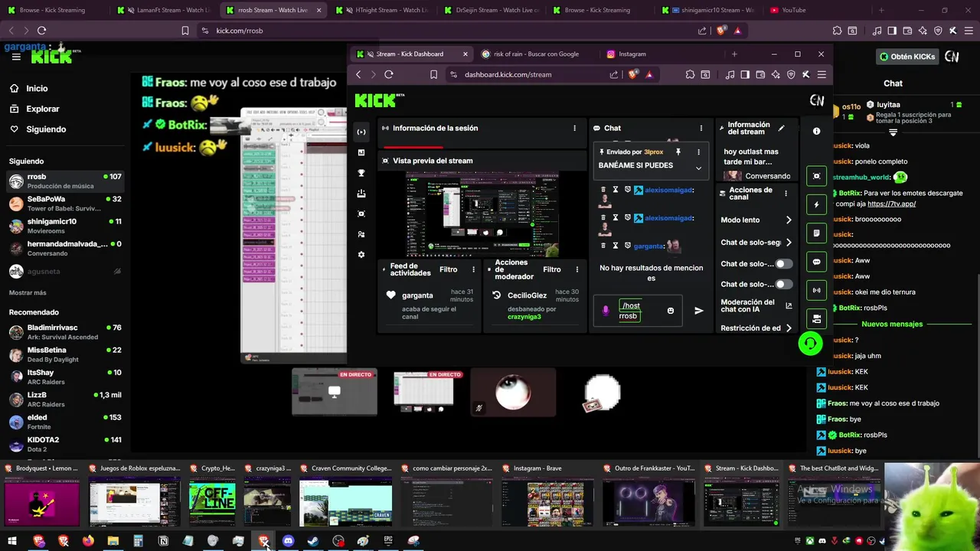980x551 pixels.
Task: Toggle the first Chat de solo switch
Action: tap(783, 263)
